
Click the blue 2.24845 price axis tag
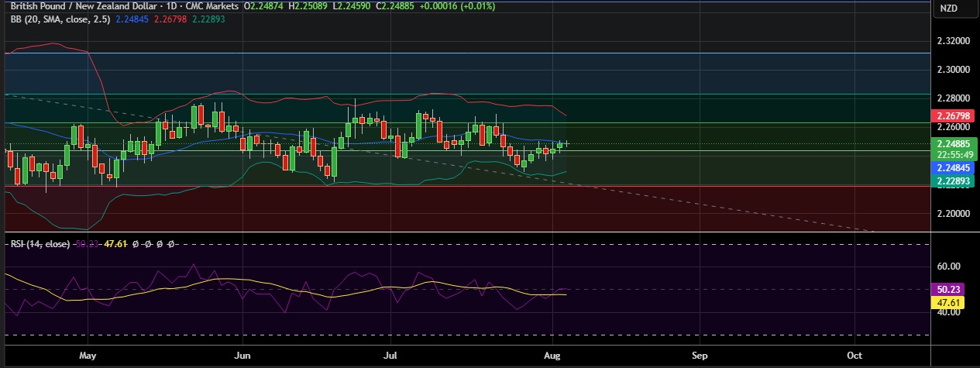point(953,167)
